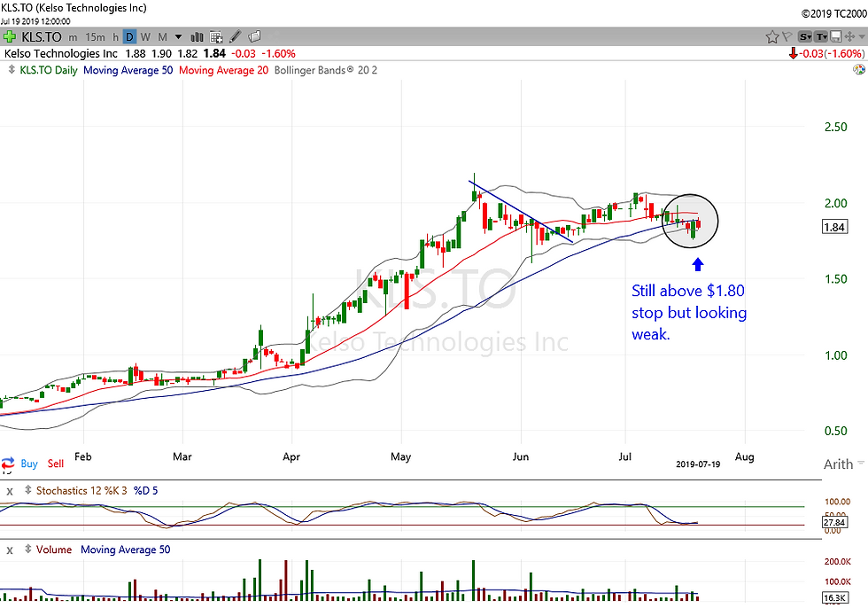Image resolution: width=868 pixels, height=608 pixels.
Task: Switch to 1-minute 'm' timeframe
Action: (x=73, y=37)
